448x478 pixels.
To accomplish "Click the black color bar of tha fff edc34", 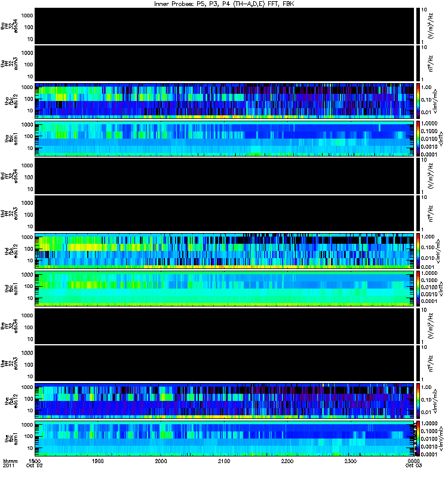I will tap(418, 26).
